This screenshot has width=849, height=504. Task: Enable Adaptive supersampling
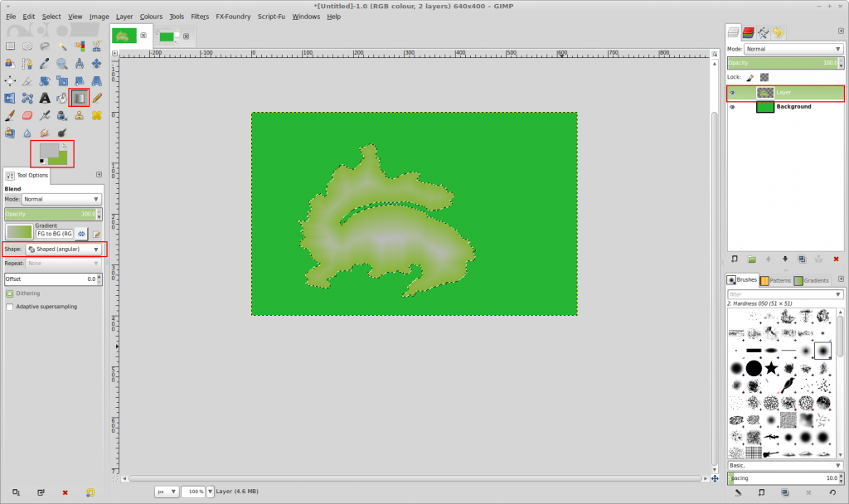9,306
